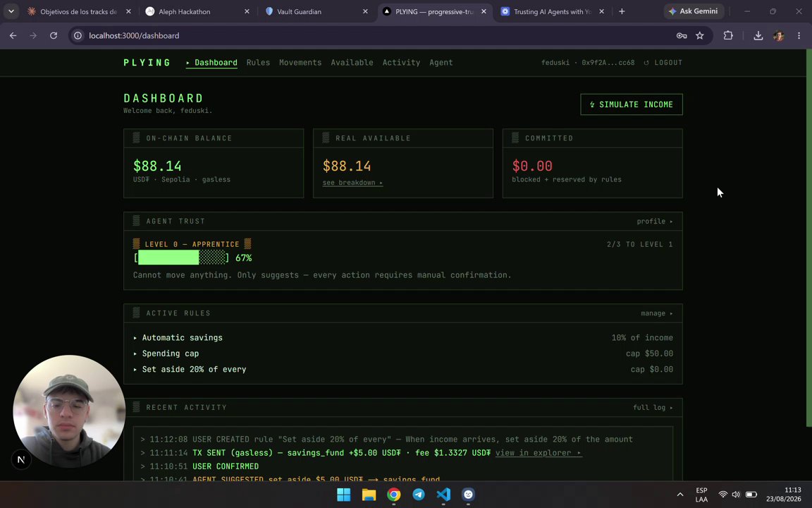Open the manage active rules link
This screenshot has height=508, width=812.
click(x=657, y=313)
